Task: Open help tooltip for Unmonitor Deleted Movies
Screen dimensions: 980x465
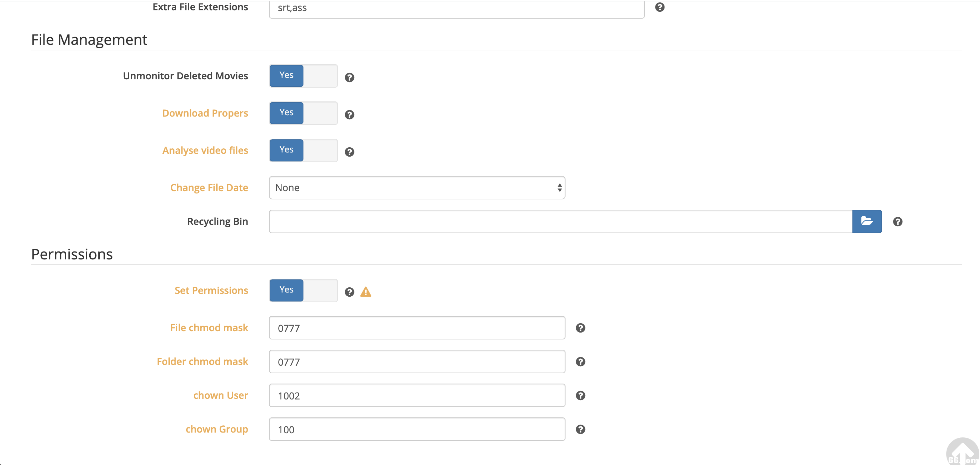Action: [349, 78]
